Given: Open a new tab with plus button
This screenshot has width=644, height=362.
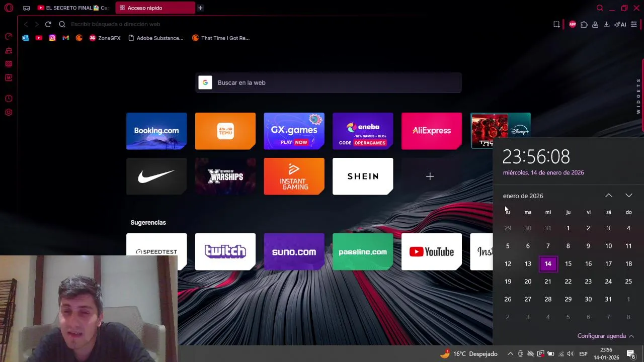Looking at the screenshot, I should coord(200,8).
